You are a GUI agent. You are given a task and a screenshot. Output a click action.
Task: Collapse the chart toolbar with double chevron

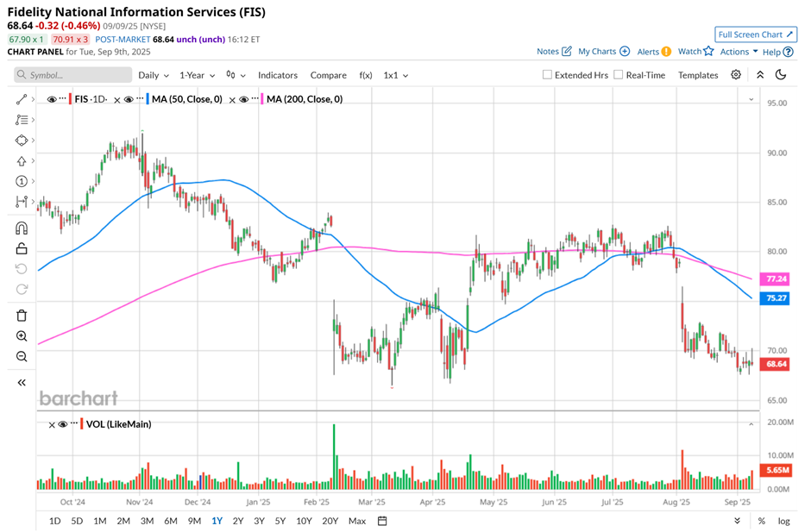(760, 75)
